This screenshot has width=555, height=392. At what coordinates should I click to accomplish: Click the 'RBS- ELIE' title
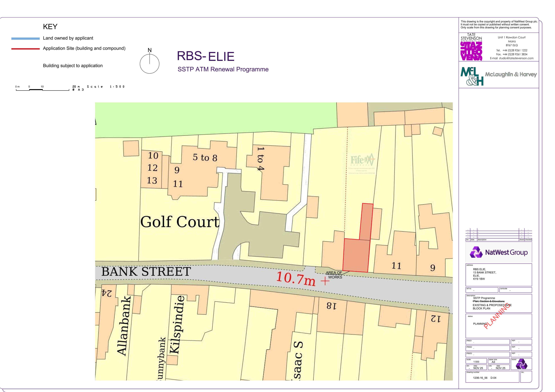(x=206, y=56)
